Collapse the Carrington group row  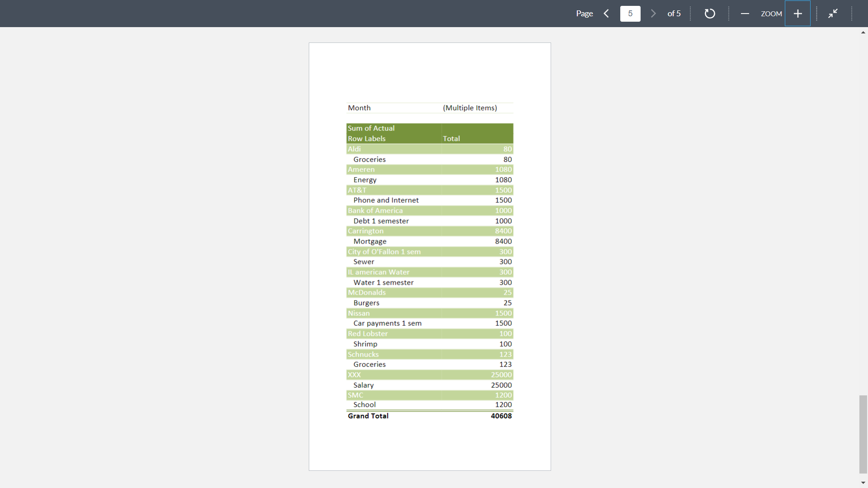(365, 231)
